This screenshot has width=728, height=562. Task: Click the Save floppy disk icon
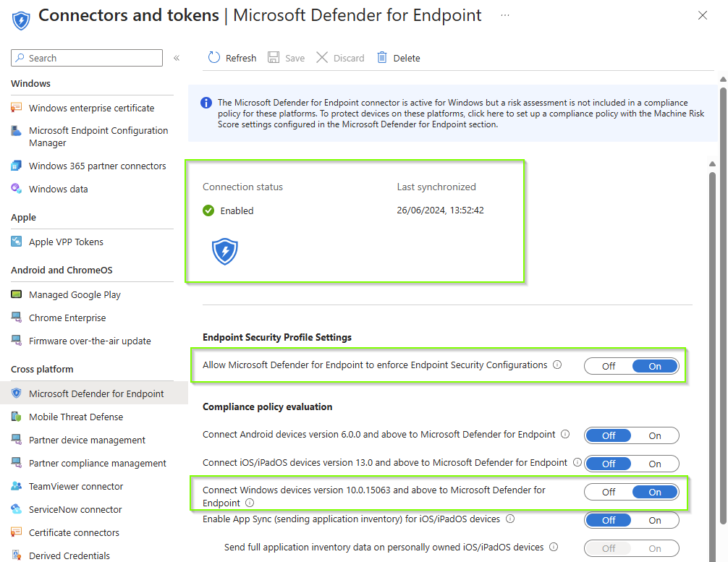274,58
